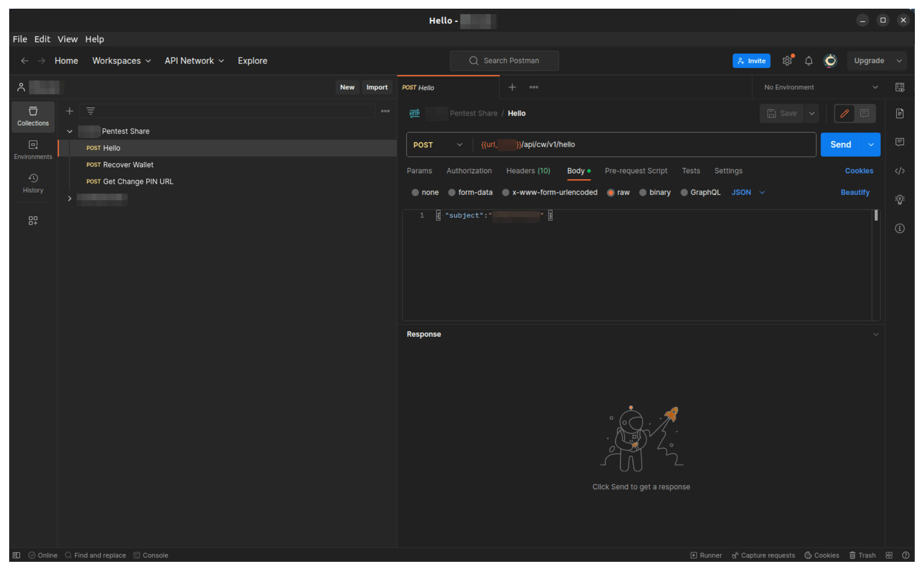
Task: Open the Help menu
Action: (94, 39)
